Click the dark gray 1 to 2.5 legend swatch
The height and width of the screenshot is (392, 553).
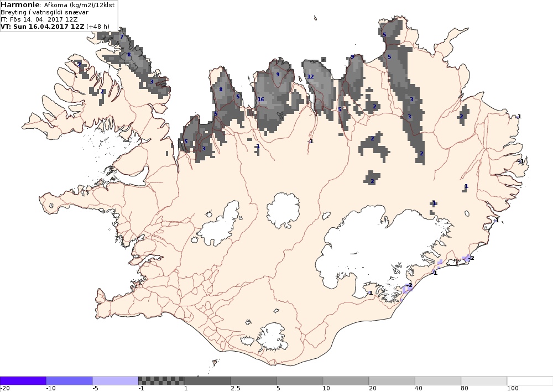click(x=207, y=381)
